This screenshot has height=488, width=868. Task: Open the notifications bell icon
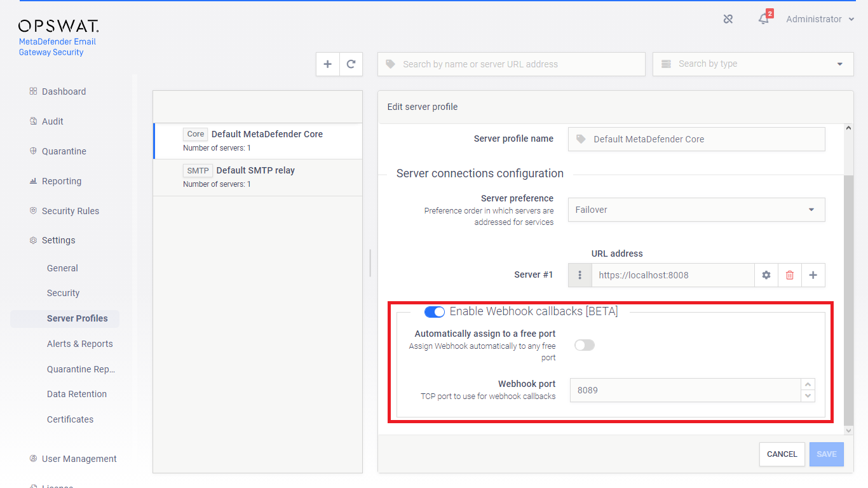[x=764, y=19]
